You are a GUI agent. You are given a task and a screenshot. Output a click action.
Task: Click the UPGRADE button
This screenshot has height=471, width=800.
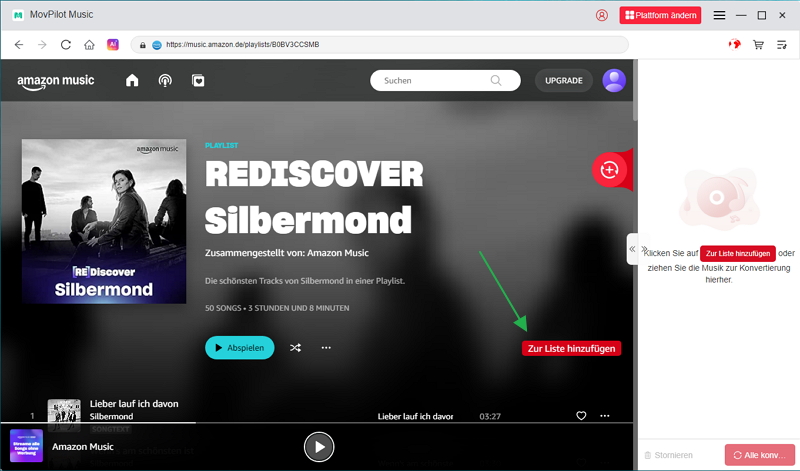[x=564, y=81]
